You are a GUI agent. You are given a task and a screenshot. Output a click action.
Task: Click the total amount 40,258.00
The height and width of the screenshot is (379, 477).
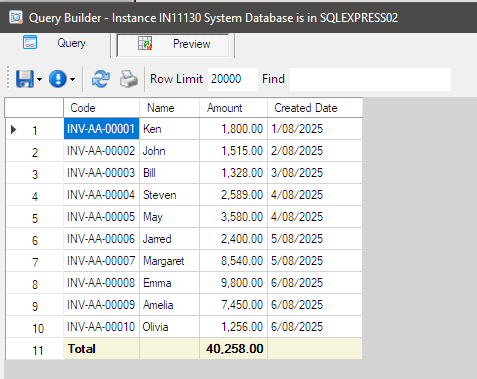[233, 349]
